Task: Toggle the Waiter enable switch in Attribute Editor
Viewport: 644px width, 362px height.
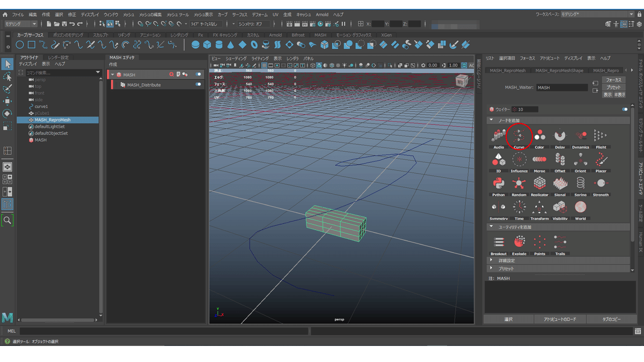Action: point(625,109)
